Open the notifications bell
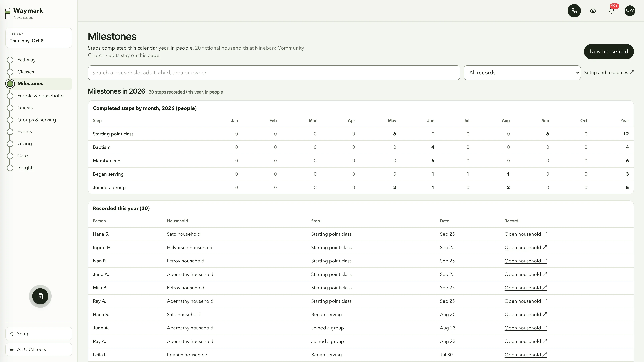 (x=611, y=11)
